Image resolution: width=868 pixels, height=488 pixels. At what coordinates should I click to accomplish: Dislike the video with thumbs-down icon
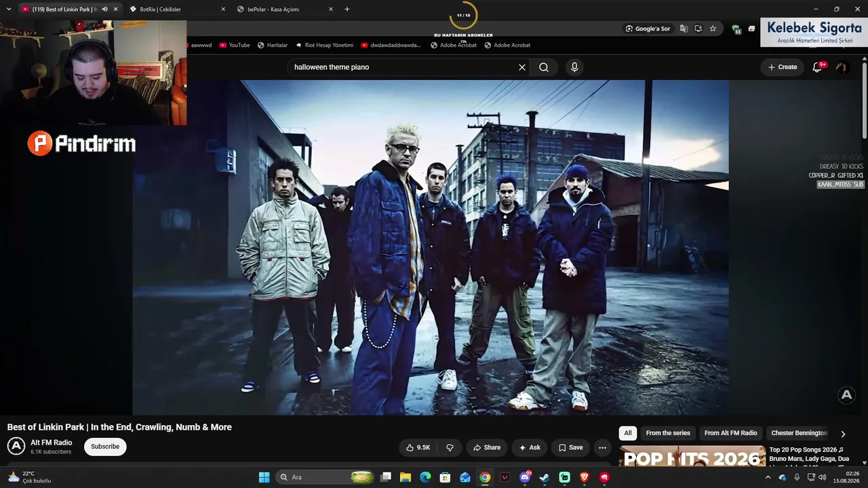coord(450,447)
